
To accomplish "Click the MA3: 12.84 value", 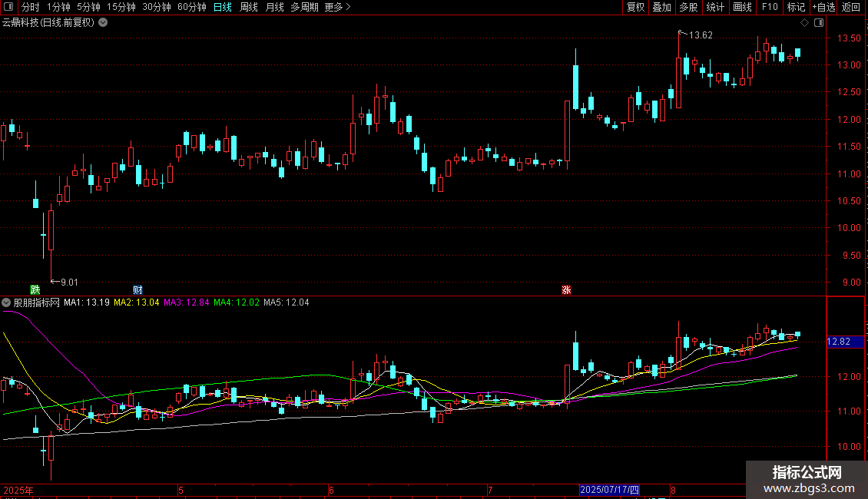I will click(x=187, y=302).
